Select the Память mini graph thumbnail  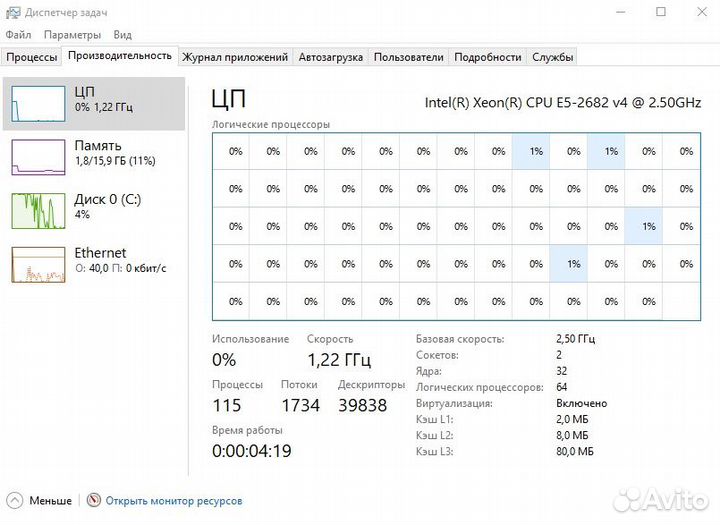click(x=38, y=157)
